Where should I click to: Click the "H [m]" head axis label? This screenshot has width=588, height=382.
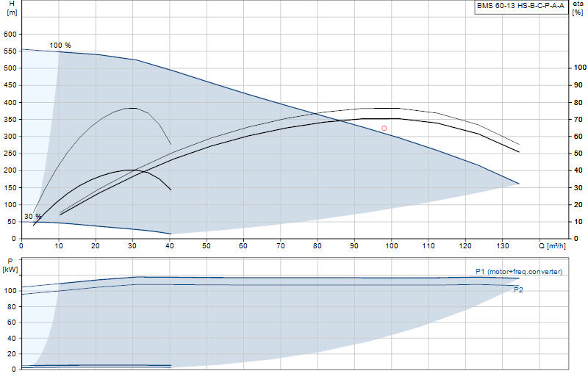click(x=12, y=8)
